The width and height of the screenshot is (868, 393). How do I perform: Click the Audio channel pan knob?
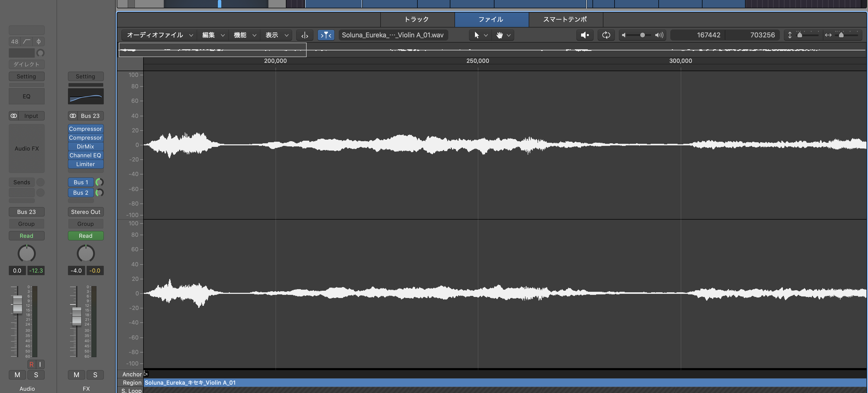click(x=27, y=253)
